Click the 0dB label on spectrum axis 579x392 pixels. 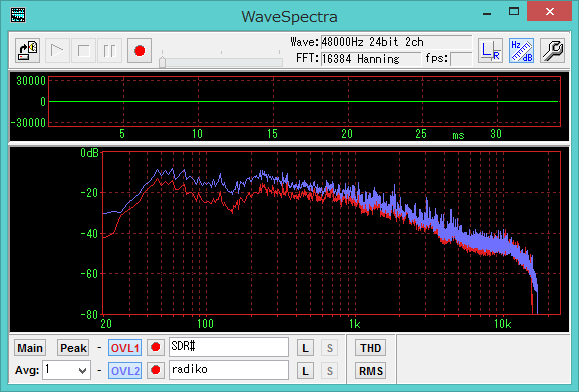point(89,152)
